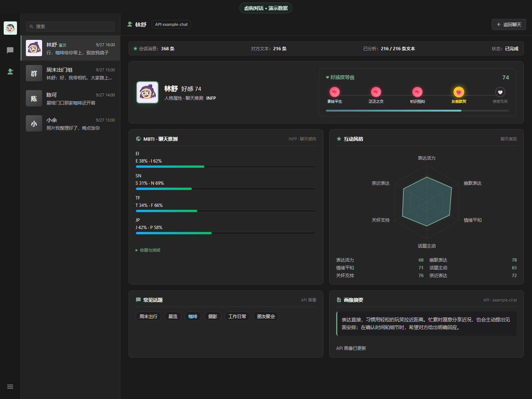Open the chat messages sidebar icon
Image resolution: width=532 pixels, height=399 pixels.
coord(10,50)
